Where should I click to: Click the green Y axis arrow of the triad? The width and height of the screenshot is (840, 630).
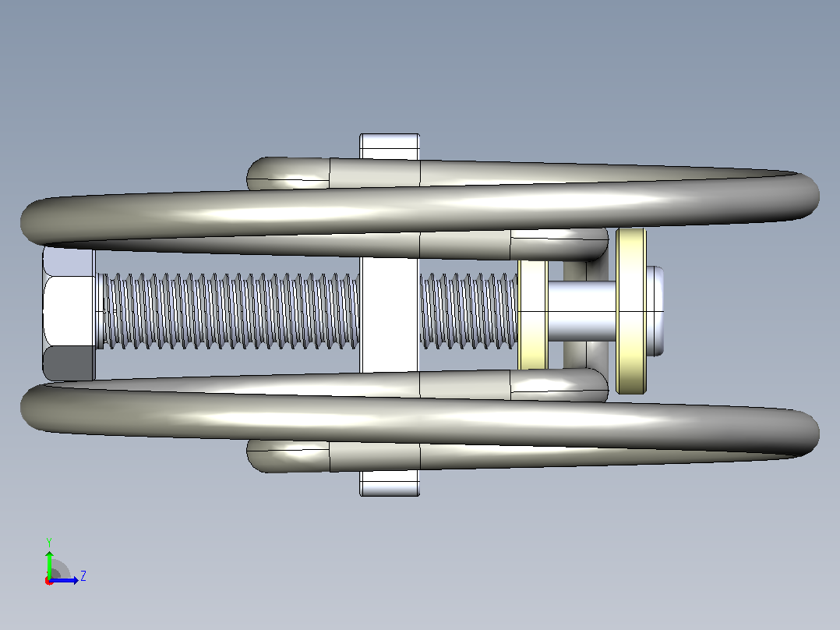tap(49, 564)
